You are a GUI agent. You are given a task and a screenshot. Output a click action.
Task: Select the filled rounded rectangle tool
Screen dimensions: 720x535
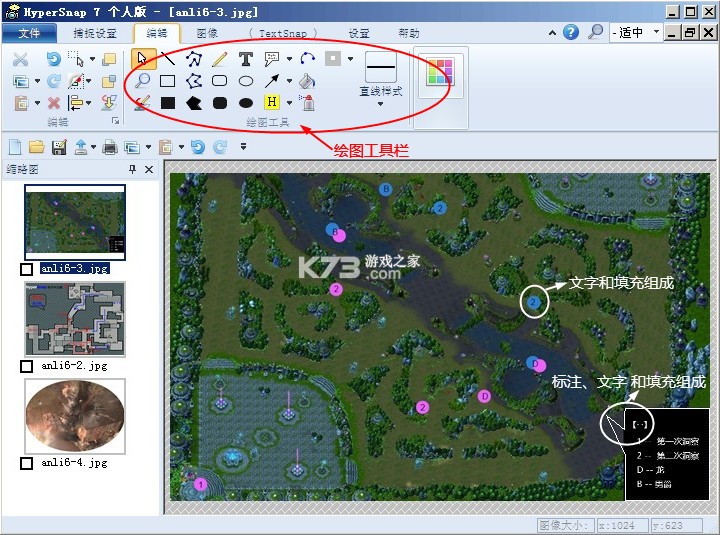(x=220, y=102)
